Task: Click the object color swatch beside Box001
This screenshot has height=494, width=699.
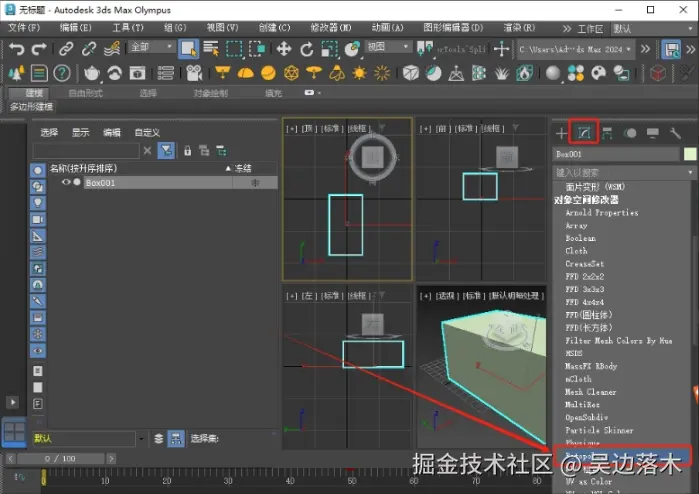Action: click(x=689, y=155)
